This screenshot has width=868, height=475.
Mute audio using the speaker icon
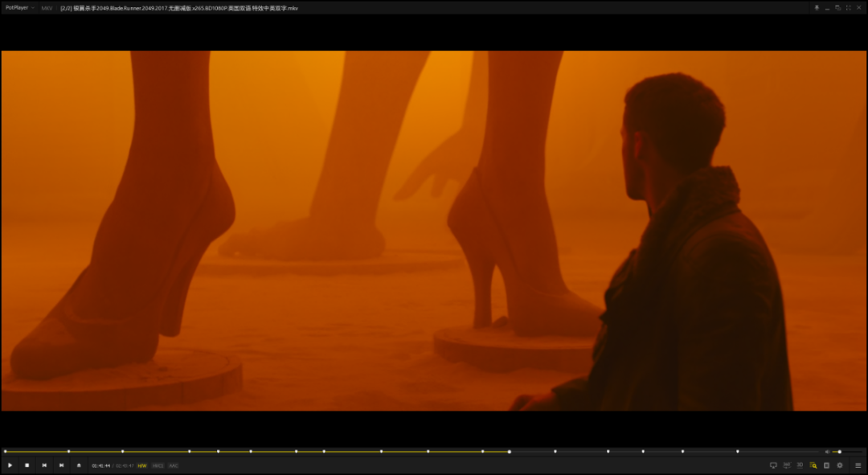pyautogui.click(x=828, y=452)
